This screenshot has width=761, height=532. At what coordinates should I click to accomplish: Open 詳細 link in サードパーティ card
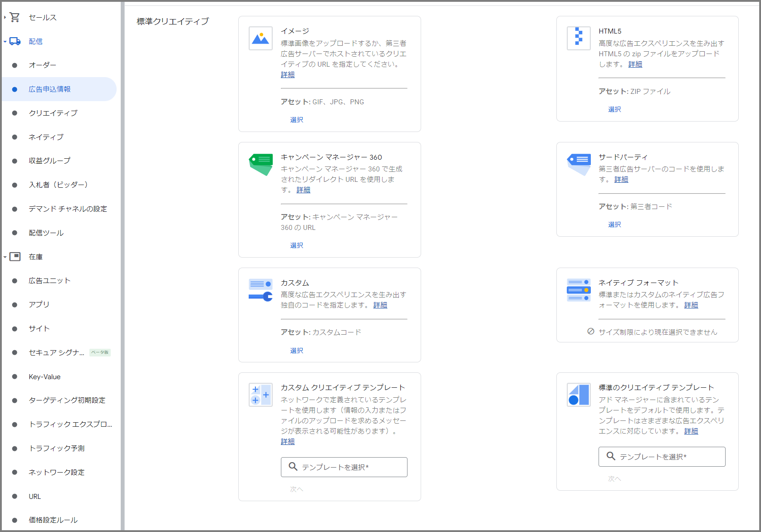pyautogui.click(x=621, y=180)
